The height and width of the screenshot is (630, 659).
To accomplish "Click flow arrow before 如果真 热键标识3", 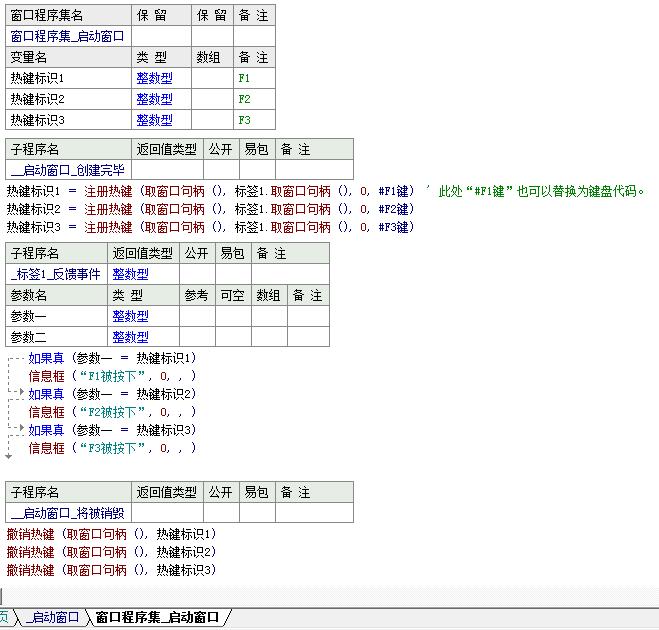I will [22, 428].
